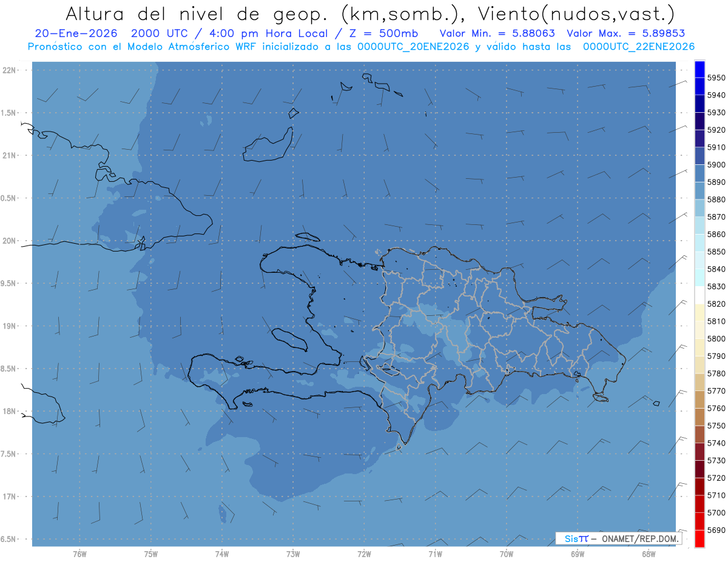The width and height of the screenshot is (728, 562).
Task: Click the '8.5N' latitude axis label
Action: pyautogui.click(x=8, y=369)
